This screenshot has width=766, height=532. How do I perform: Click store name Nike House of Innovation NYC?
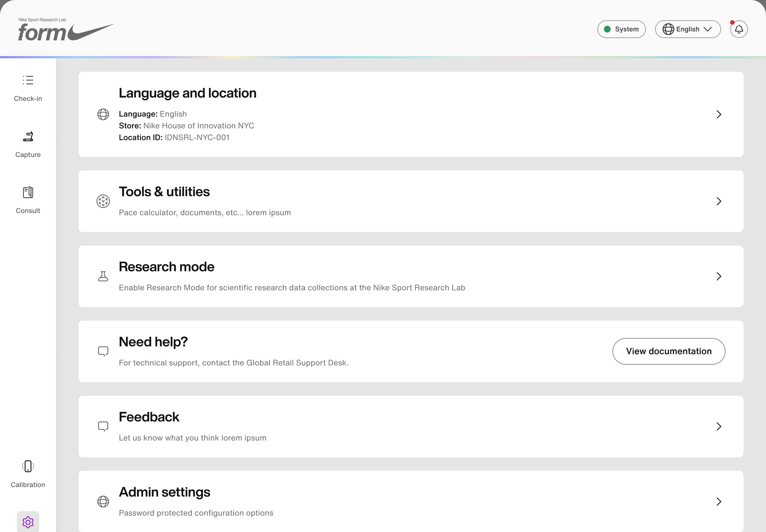(x=199, y=126)
